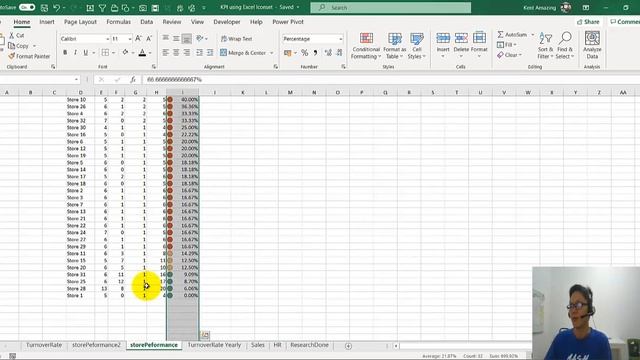Click the Increase Indent icon
Viewport: 640px width, 360px height.
pos(210,53)
